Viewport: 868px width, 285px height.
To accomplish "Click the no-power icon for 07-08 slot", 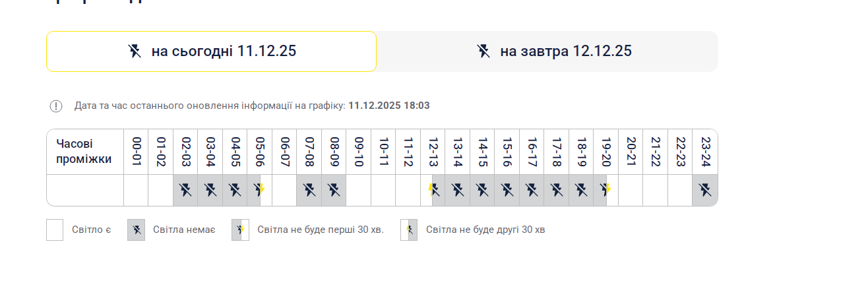I will point(309,191).
